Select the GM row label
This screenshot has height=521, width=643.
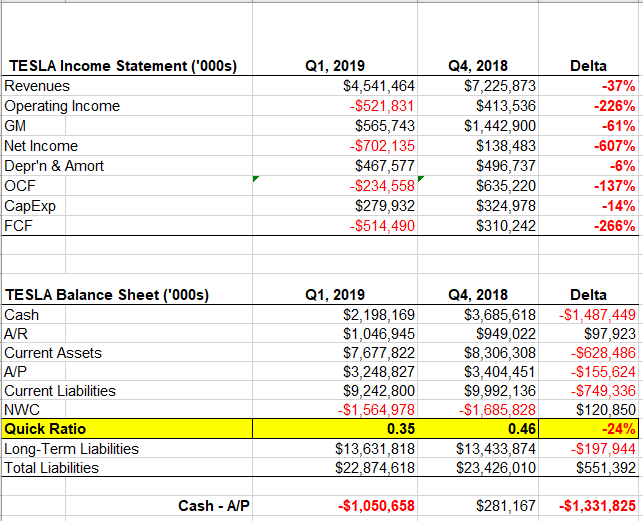tap(15, 126)
